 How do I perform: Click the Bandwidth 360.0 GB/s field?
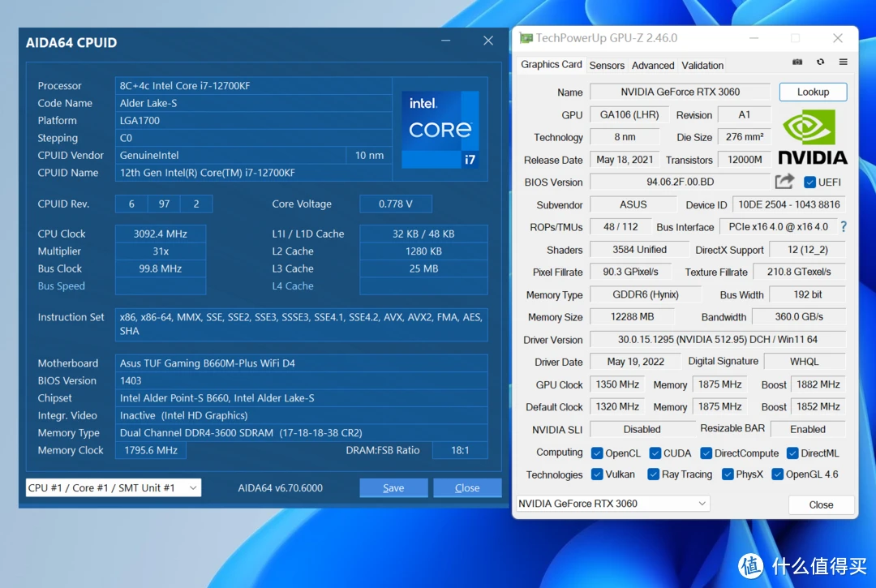[x=799, y=316]
